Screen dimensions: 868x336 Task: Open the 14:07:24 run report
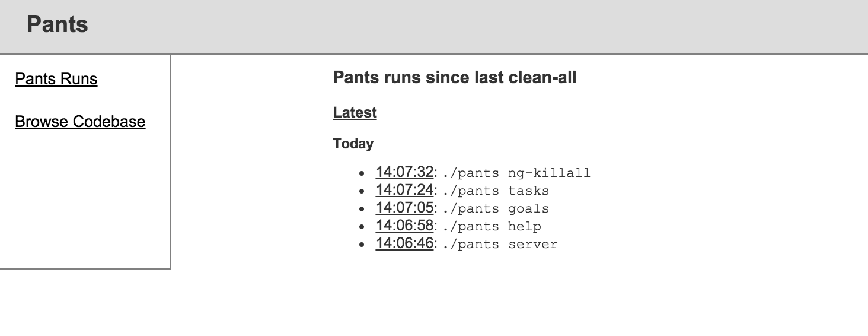pyautogui.click(x=404, y=190)
